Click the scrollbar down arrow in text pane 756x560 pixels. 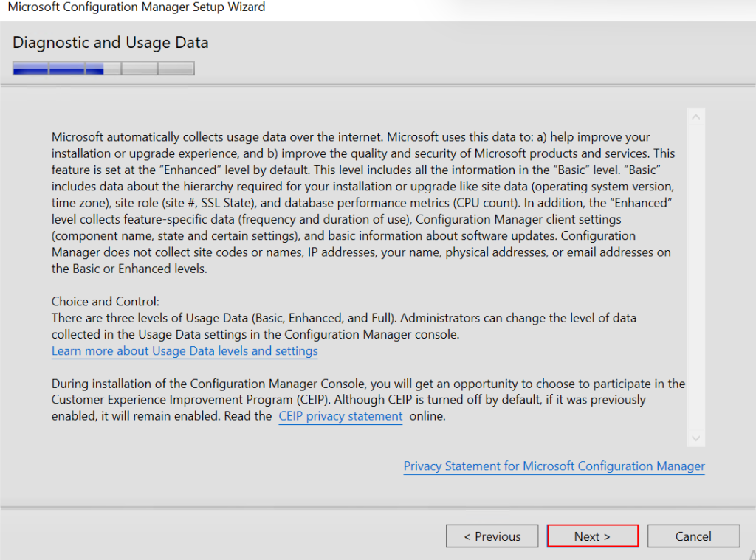pyautogui.click(x=695, y=438)
